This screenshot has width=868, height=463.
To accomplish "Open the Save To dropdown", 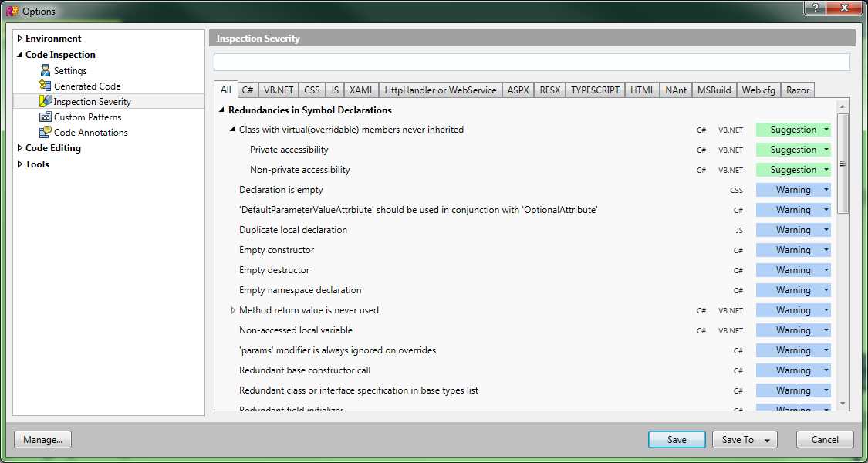I will (x=744, y=439).
